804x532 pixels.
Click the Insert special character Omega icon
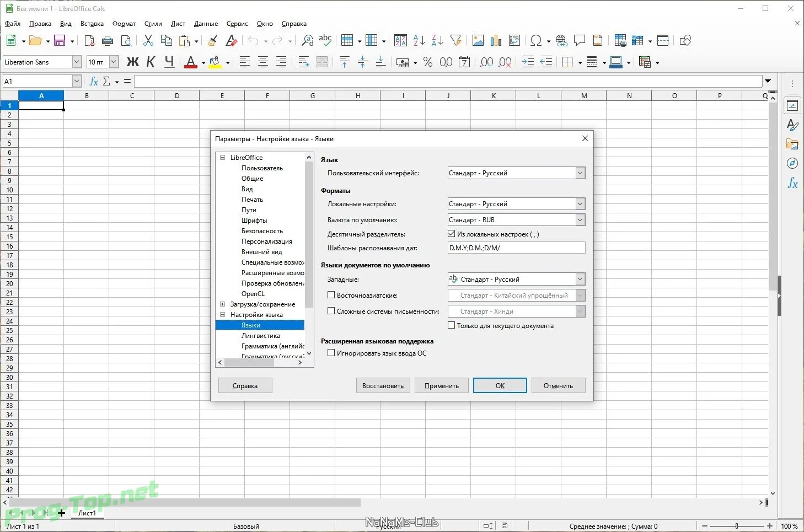(x=535, y=40)
